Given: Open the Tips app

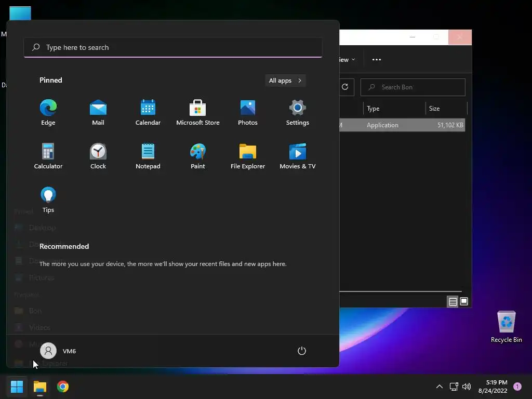Looking at the screenshot, I should click(48, 200).
